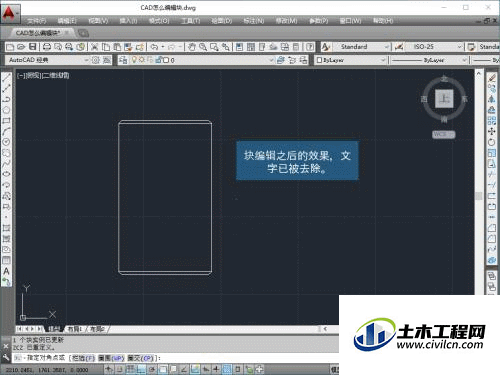This screenshot has height=375, width=500.
Task: Expand the layer list dropdown showing 0
Action: [x=271, y=60]
